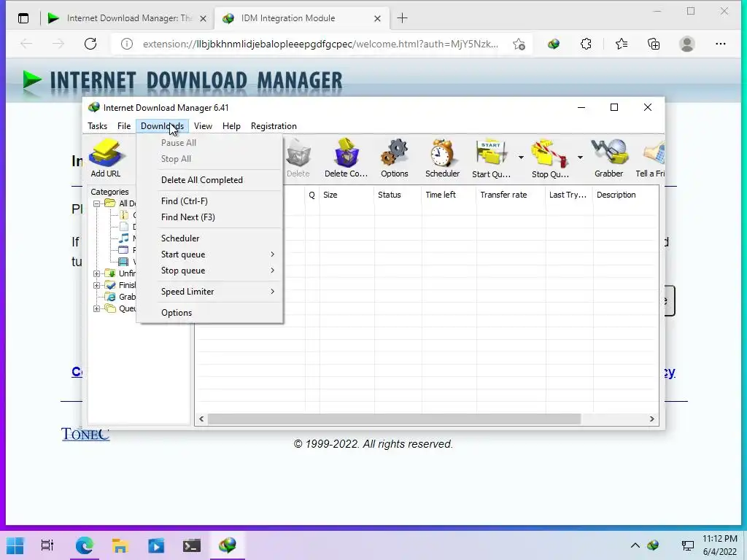Click the browser refresh icon
The width and height of the screenshot is (747, 560).
(x=90, y=44)
